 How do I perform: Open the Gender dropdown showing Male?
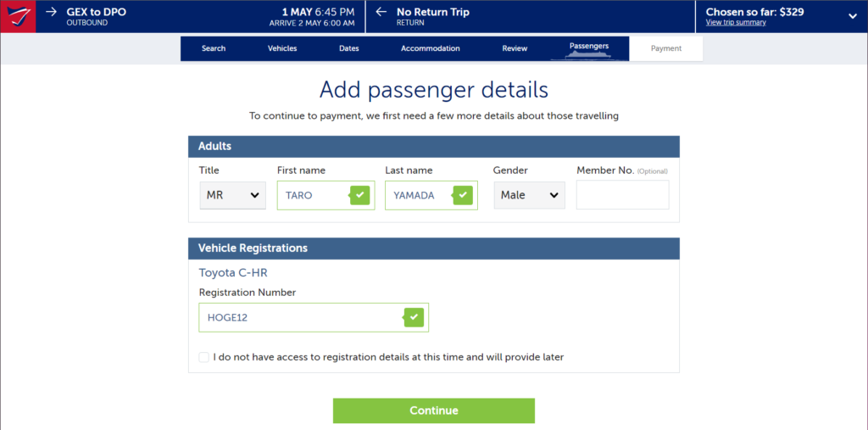pos(529,195)
